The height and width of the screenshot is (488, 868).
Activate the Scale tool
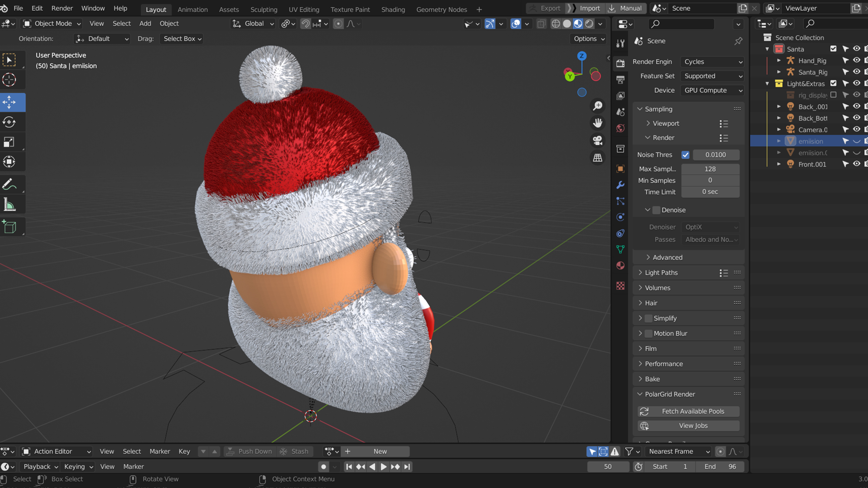pyautogui.click(x=9, y=142)
